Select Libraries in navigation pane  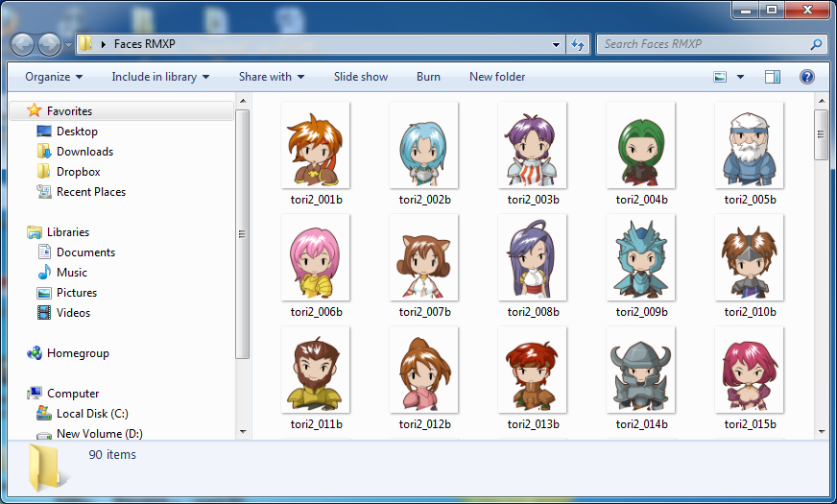(x=68, y=232)
